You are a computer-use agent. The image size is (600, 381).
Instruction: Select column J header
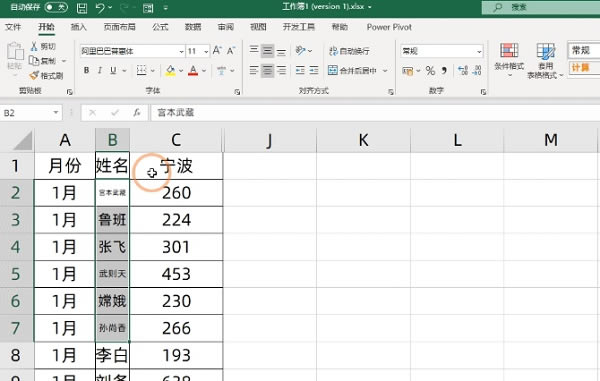269,140
